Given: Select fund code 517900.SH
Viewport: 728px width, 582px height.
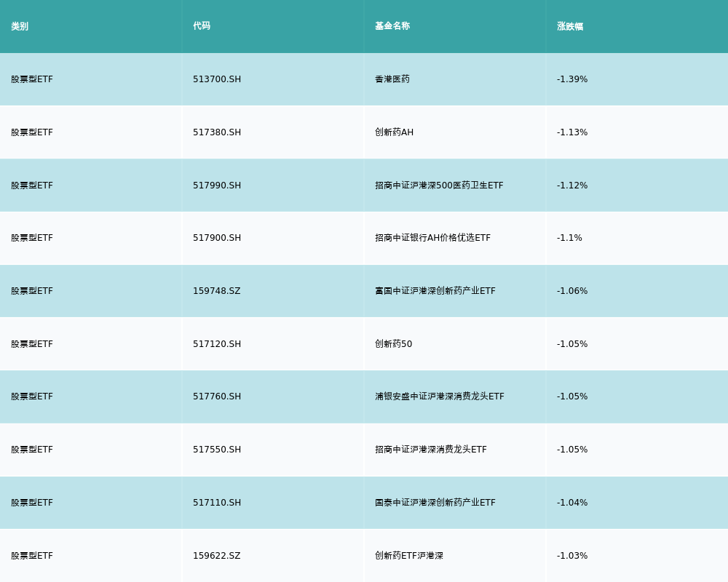Looking at the screenshot, I should [x=217, y=238].
